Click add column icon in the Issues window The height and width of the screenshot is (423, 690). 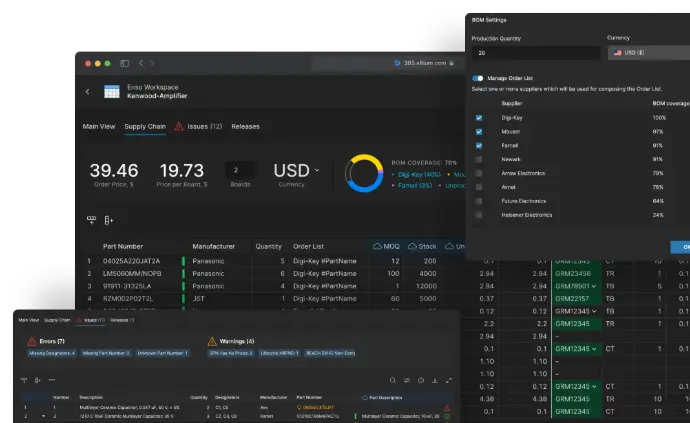click(x=37, y=380)
